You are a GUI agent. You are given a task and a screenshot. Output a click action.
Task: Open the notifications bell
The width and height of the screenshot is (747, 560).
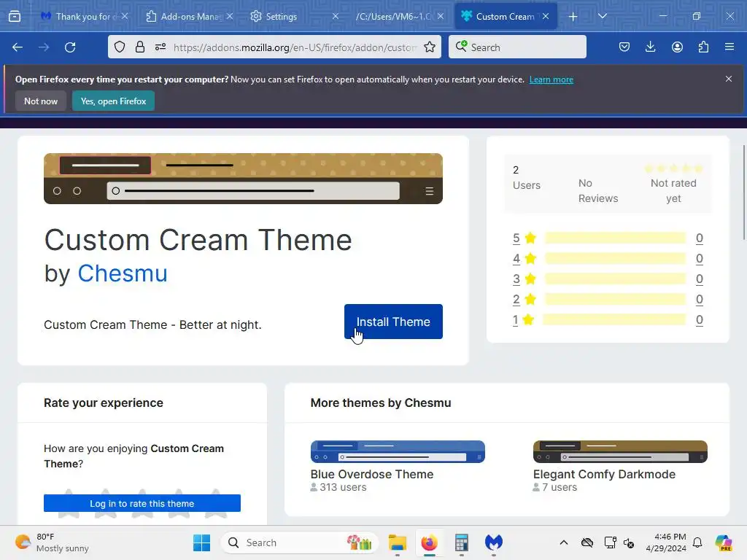[697, 542]
